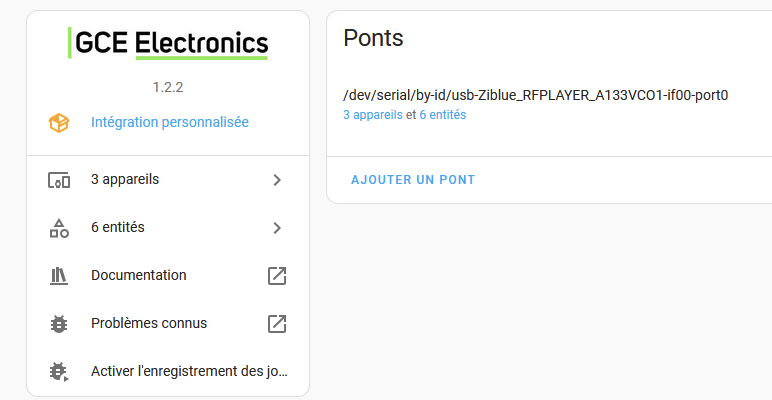Click the devices icon beside 3 appareils
Viewport: 772px width, 400px height.
pos(59,180)
